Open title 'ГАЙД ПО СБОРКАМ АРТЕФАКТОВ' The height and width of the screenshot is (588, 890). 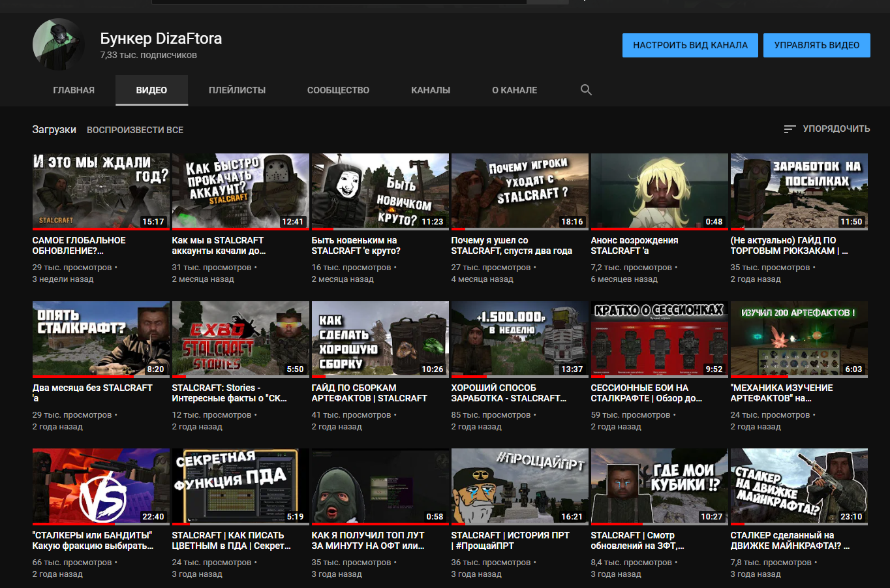point(369,393)
